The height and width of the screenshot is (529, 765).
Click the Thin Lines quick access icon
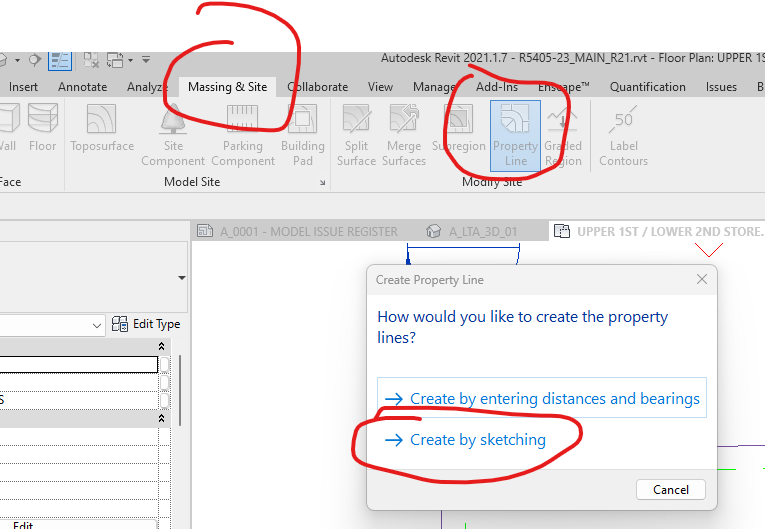pyautogui.click(x=60, y=61)
